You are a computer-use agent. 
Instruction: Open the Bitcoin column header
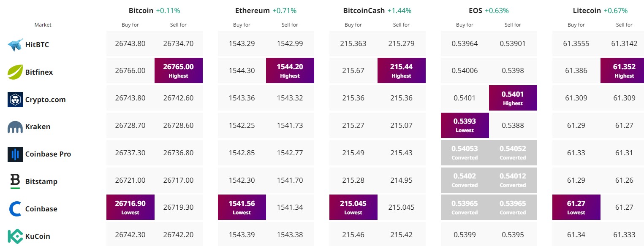point(141,11)
